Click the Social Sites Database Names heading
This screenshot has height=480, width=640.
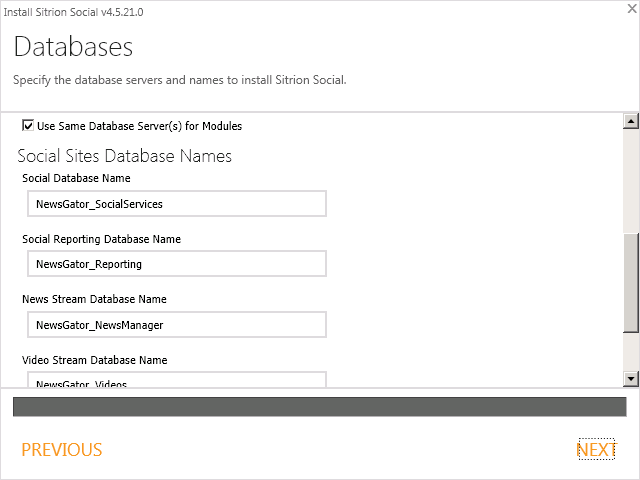pos(125,156)
